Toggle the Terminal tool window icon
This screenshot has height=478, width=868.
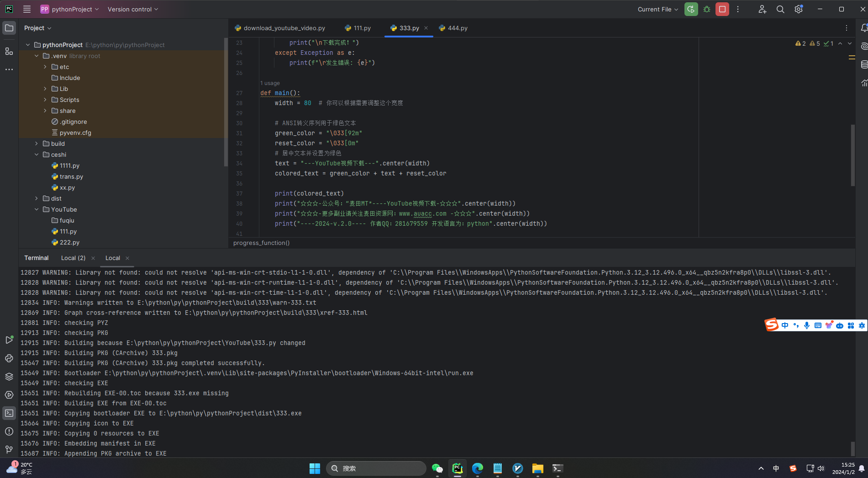pos(9,413)
